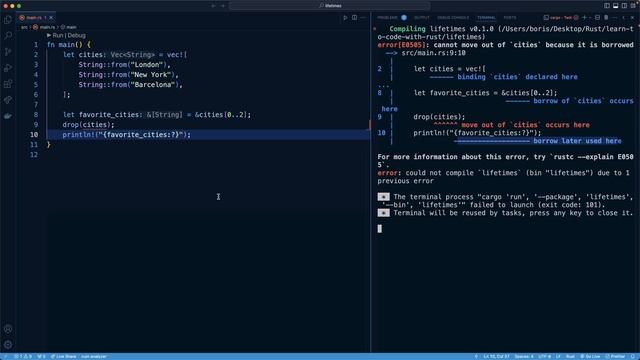
Task: Split the terminal panel
Action: 598,18
